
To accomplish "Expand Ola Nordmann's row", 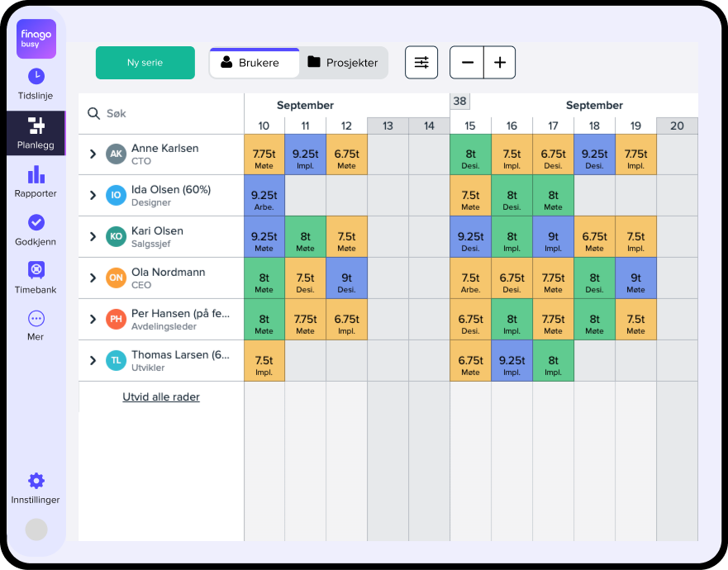I will [93, 278].
